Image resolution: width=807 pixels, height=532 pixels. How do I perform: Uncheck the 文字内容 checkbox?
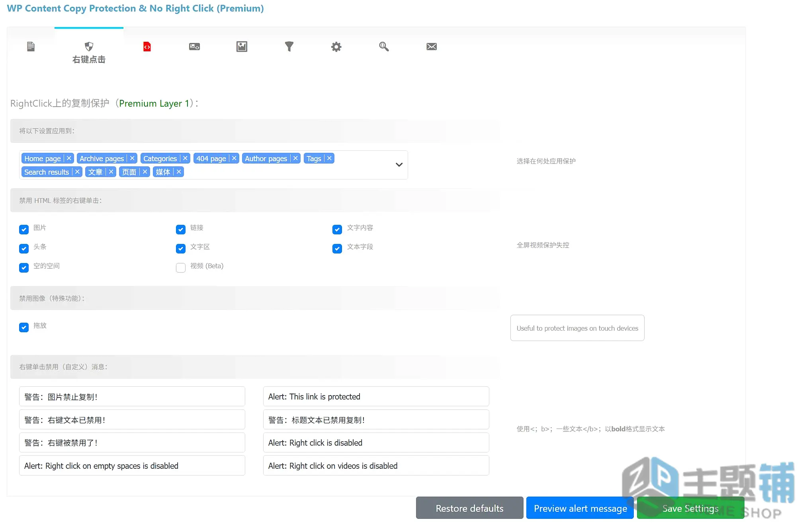pos(337,230)
